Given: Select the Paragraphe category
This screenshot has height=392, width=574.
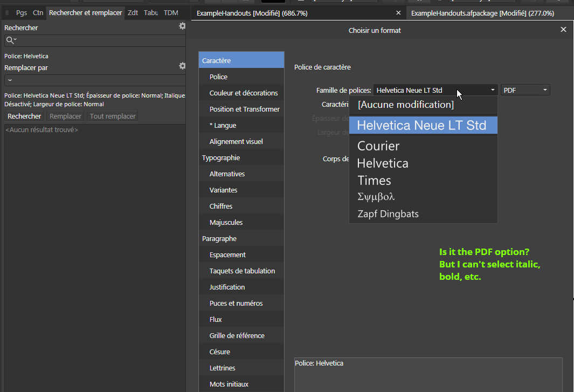Looking at the screenshot, I should pyautogui.click(x=241, y=238).
